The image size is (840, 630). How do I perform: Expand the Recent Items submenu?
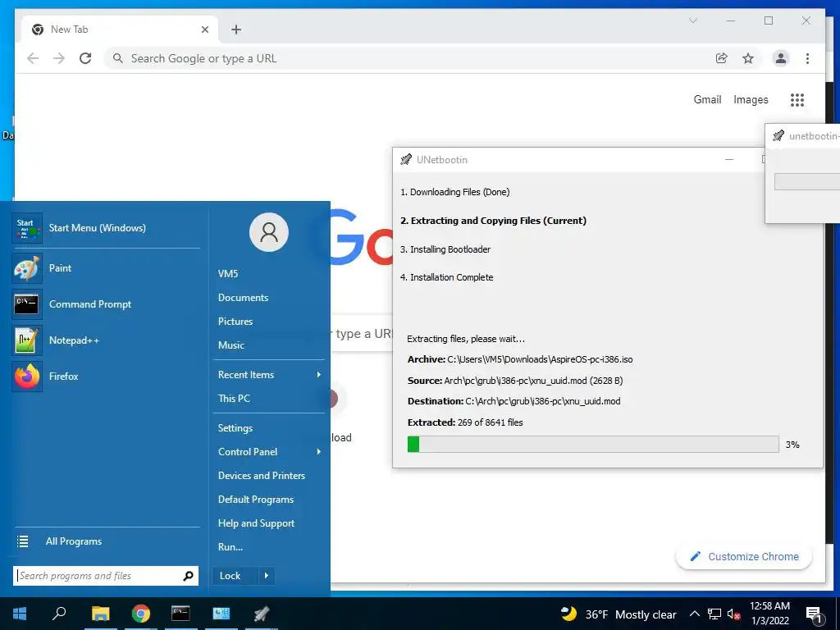pos(269,374)
